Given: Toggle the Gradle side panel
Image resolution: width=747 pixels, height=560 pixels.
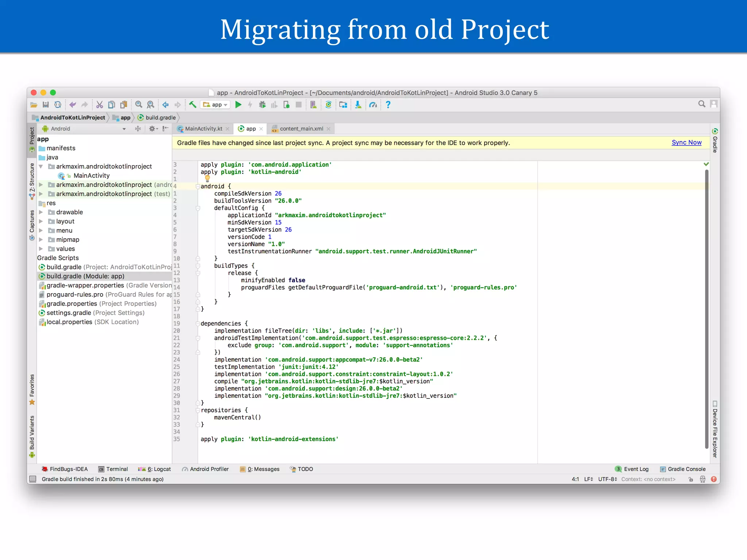Looking at the screenshot, I should [x=715, y=140].
